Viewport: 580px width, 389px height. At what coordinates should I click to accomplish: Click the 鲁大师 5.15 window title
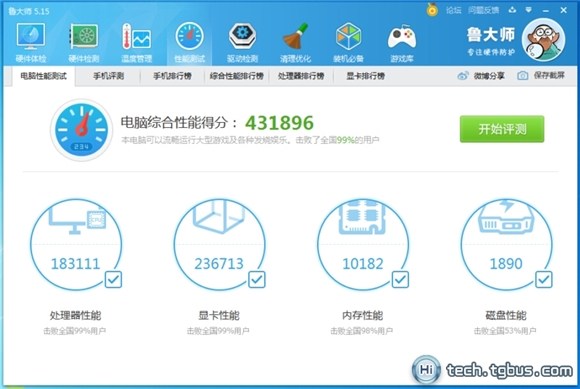[29, 11]
